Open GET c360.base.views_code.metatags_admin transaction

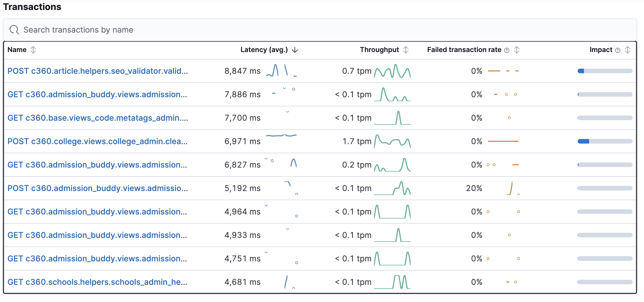(98, 118)
